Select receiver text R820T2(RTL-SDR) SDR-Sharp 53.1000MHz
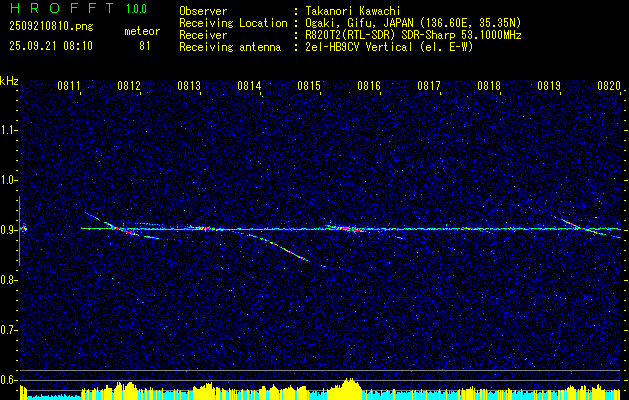Image resolution: width=629 pixels, height=400 pixels. tap(413, 35)
